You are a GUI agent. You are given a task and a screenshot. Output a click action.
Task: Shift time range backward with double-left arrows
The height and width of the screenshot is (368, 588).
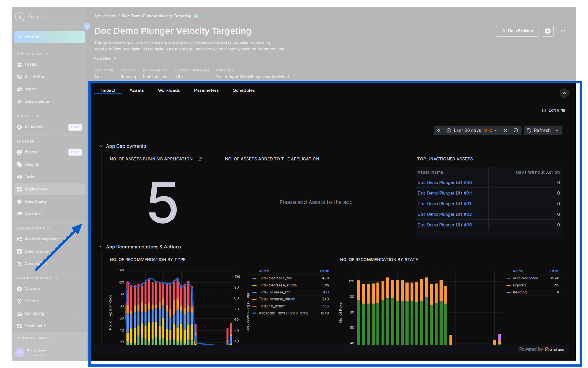tap(439, 130)
